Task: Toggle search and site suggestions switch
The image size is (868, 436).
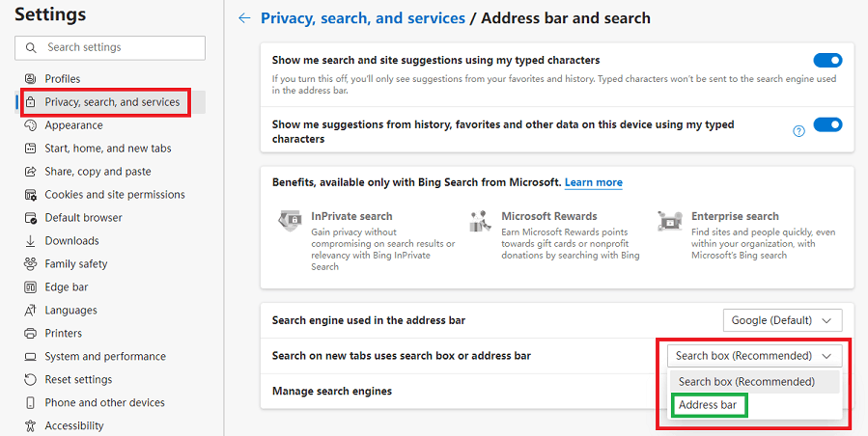Action: click(x=827, y=61)
